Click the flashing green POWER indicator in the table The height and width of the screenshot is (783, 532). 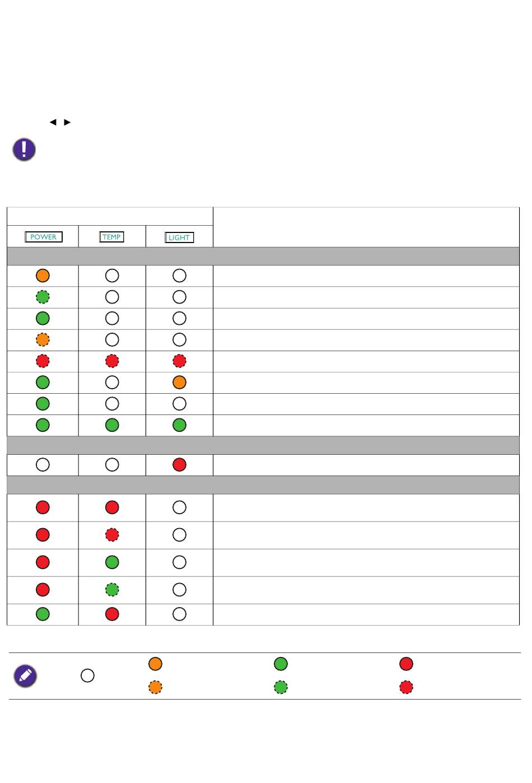click(43, 297)
